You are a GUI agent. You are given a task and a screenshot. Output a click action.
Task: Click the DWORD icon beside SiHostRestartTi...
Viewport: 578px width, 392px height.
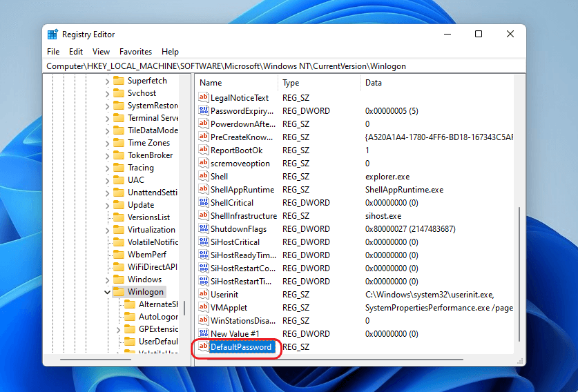204,281
